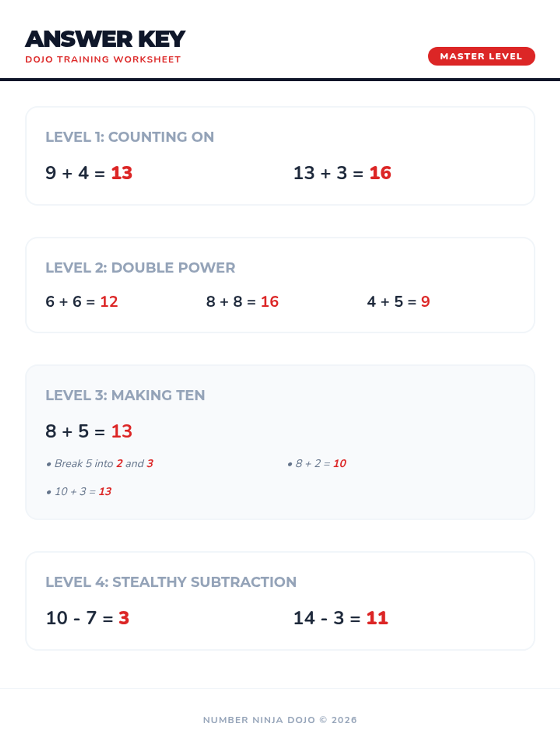Image resolution: width=560 pixels, height=747 pixels.
Task: Click the Break 5 into 2 and 3 hint
Action: [104, 464]
